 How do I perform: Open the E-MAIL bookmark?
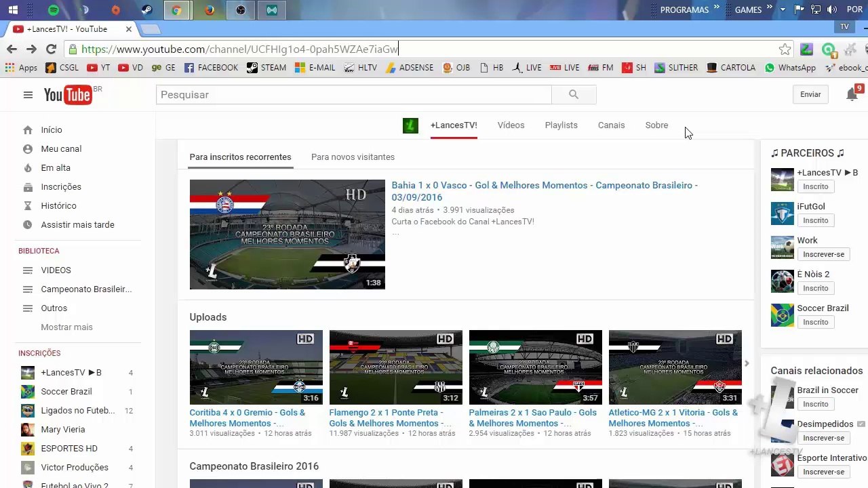point(315,68)
